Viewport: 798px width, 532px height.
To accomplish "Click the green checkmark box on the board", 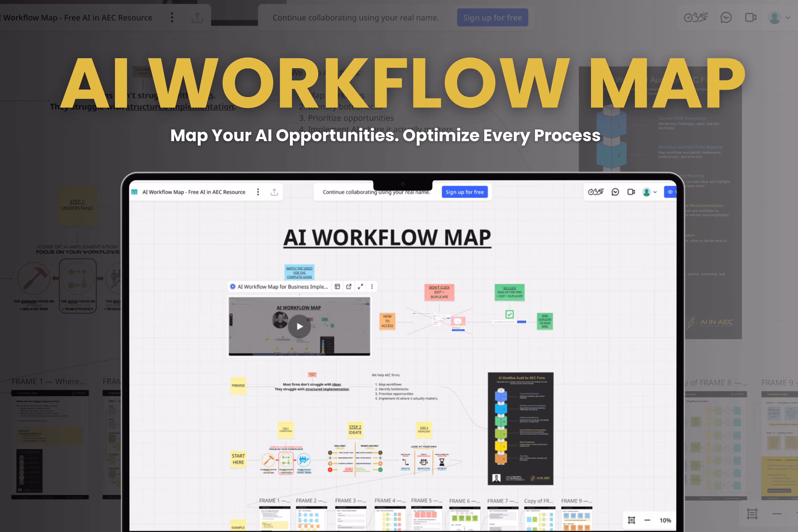I will pos(509,314).
